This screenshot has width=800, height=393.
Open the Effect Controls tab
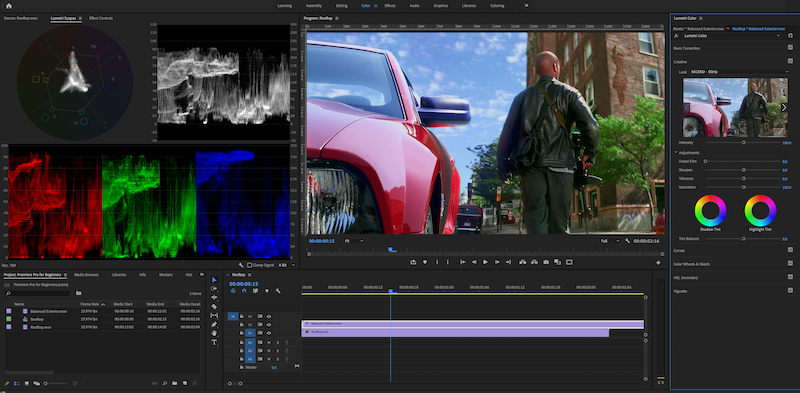(101, 18)
